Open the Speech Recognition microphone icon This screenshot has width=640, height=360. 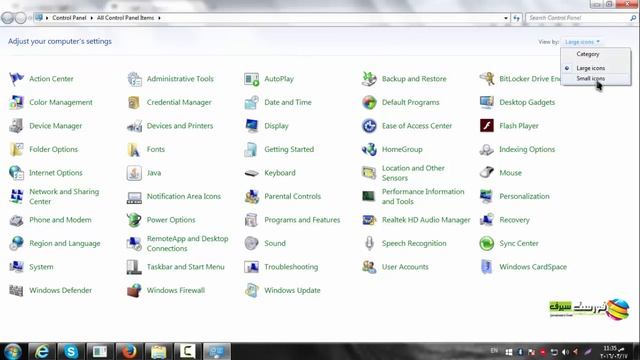click(369, 243)
